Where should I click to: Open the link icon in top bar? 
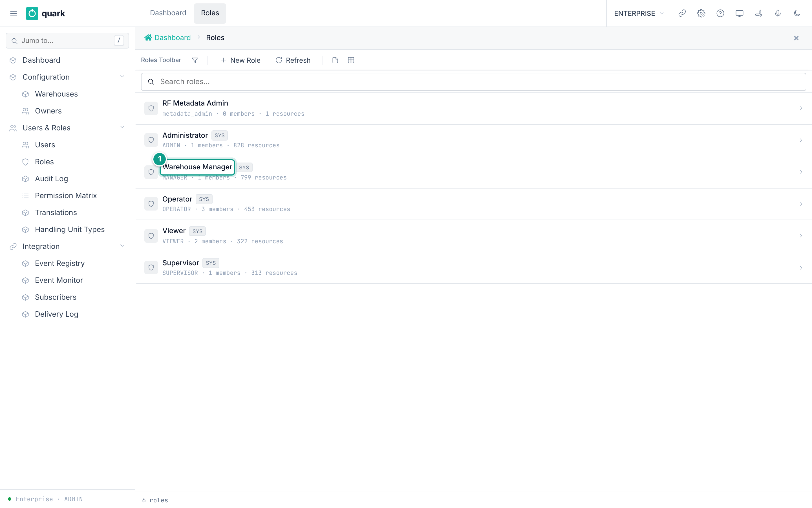pyautogui.click(x=682, y=14)
